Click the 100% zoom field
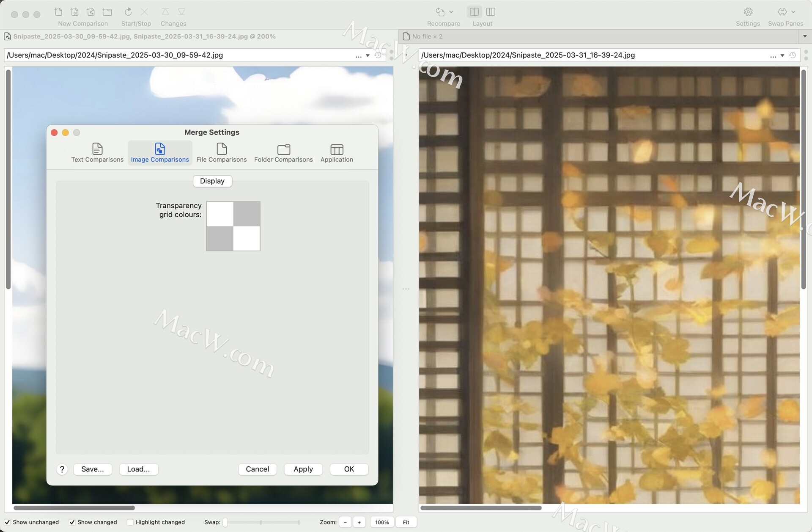812x532 pixels. 382,522
